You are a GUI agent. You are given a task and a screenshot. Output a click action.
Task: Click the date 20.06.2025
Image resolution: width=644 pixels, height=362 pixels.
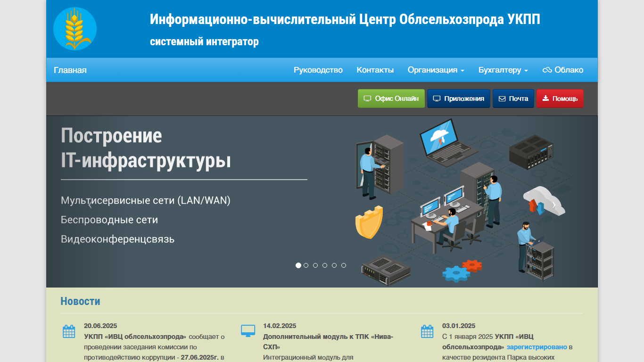[100, 326]
